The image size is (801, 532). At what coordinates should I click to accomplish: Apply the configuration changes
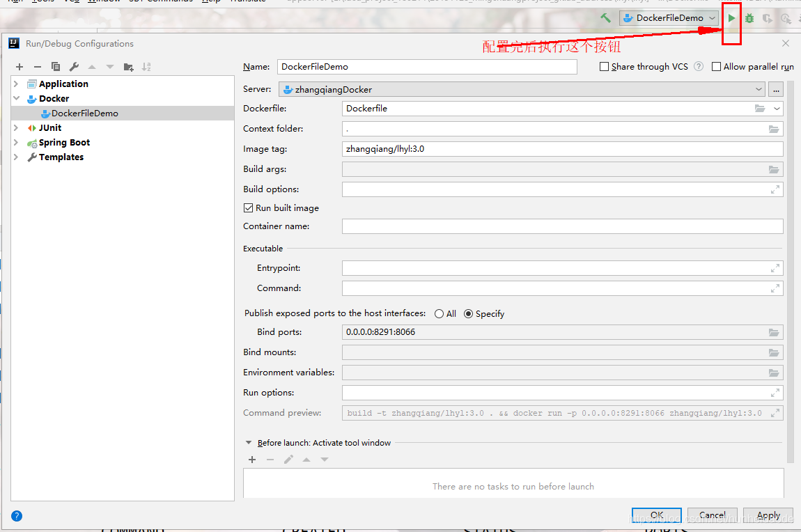pos(768,515)
